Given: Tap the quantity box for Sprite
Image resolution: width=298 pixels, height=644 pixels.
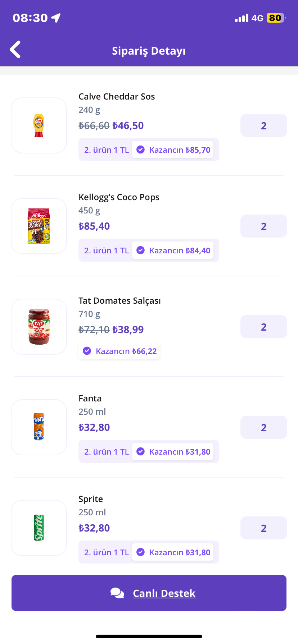Looking at the screenshot, I should pyautogui.click(x=264, y=528).
